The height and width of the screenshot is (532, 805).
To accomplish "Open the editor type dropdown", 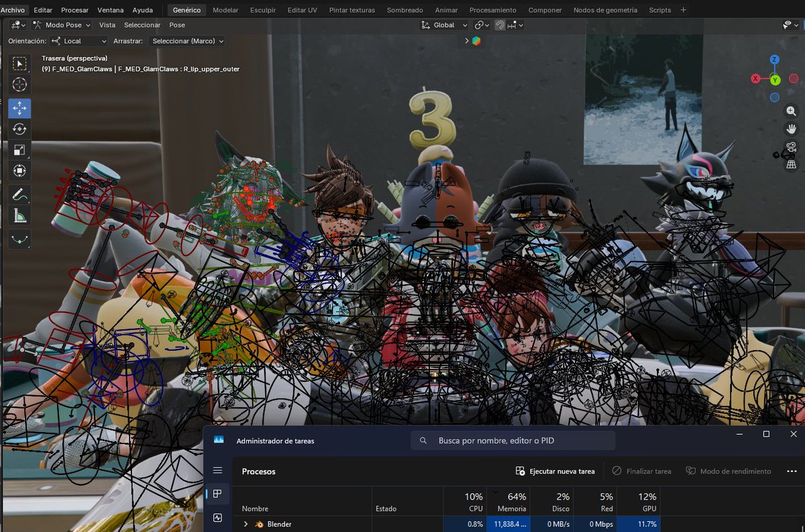I will [x=19, y=25].
